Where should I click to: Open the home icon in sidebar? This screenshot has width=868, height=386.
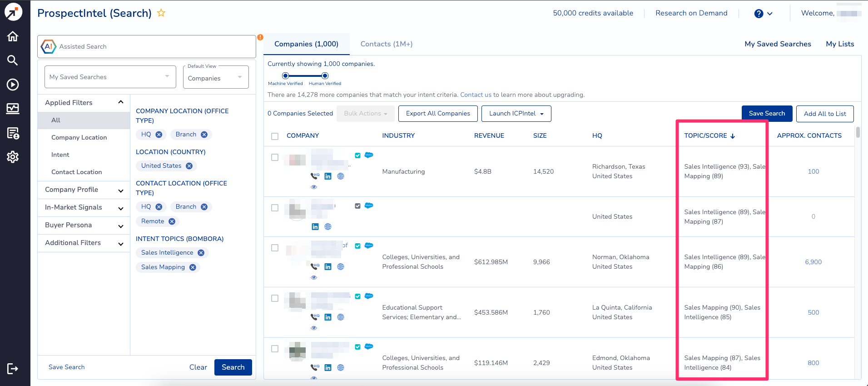[13, 36]
